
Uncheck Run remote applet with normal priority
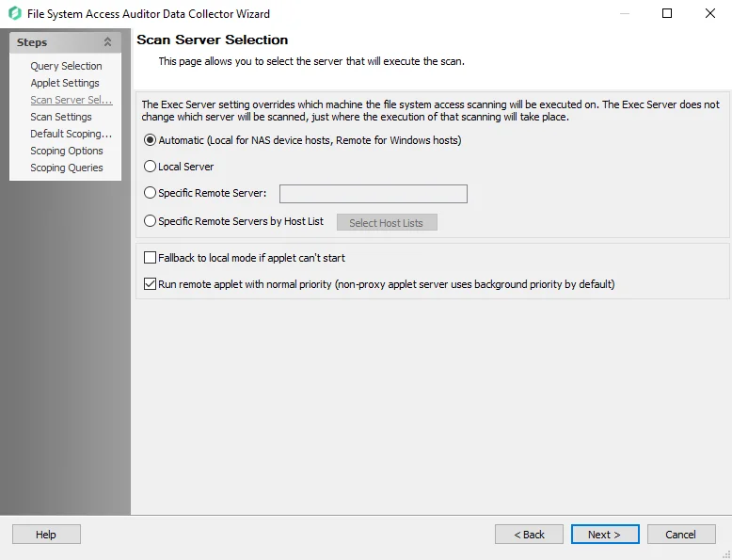[x=150, y=284]
